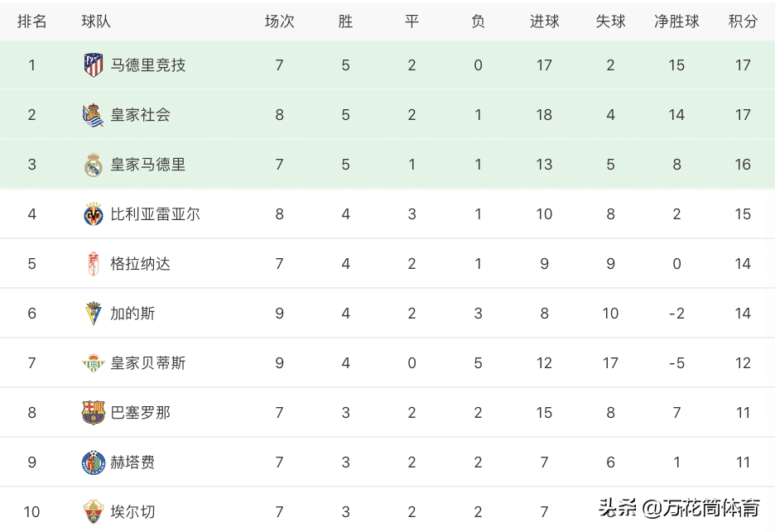Image resolution: width=775 pixels, height=532 pixels.
Task: Select the Real Betis green badge
Action: click(93, 363)
